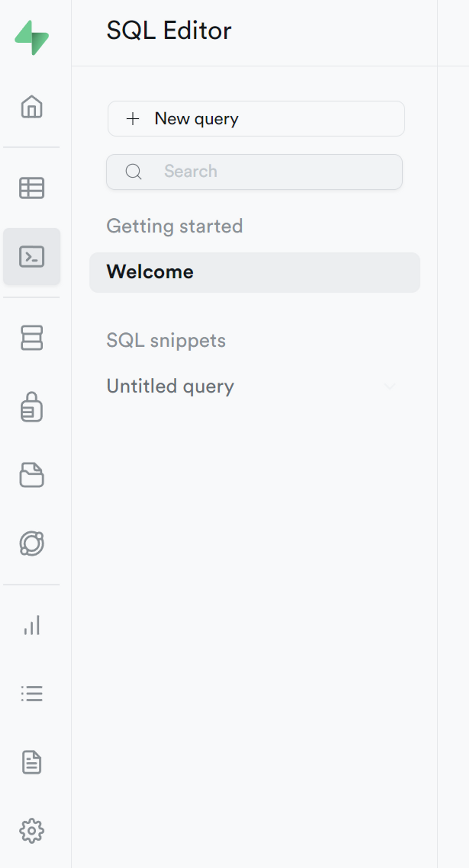Click the Settings gear icon
Viewport: 469px width, 868px height.
[x=32, y=831]
